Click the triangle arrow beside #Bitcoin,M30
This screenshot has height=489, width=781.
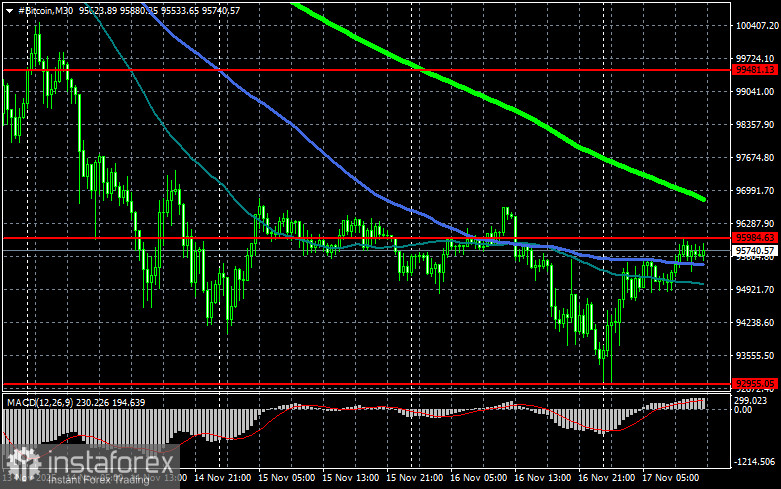pyautogui.click(x=8, y=10)
